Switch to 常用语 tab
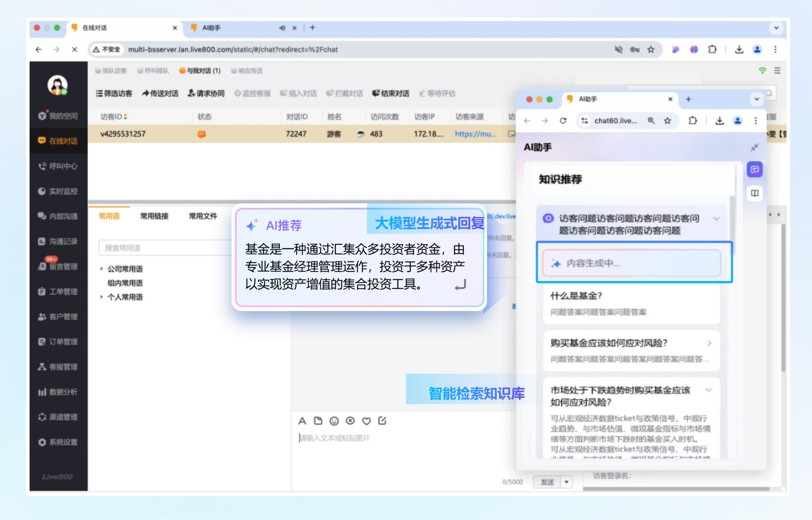The width and height of the screenshot is (812, 520). point(109,216)
